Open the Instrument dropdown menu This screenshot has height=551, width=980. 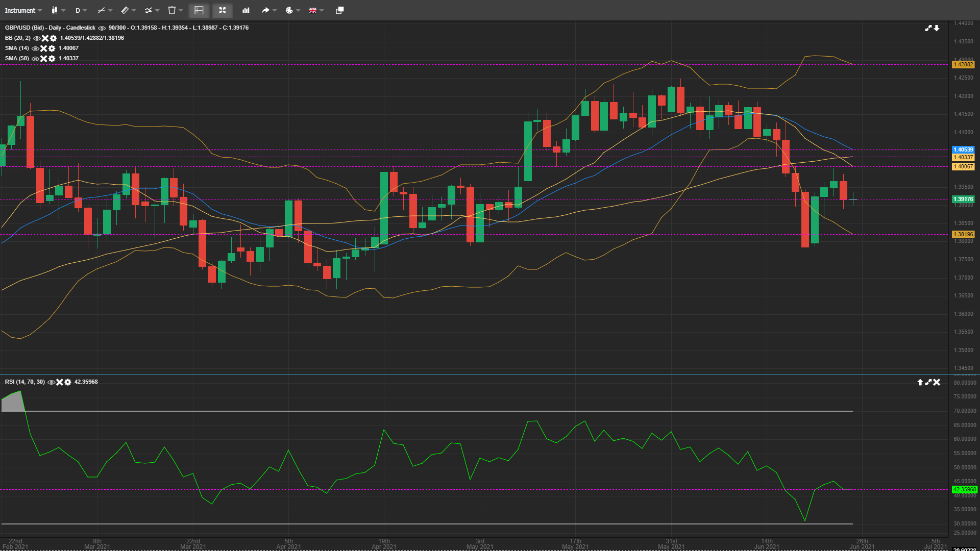coord(23,10)
